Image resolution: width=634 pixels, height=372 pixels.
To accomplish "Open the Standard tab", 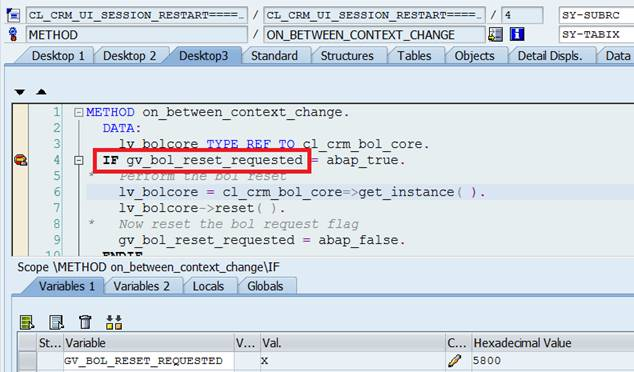I will click(275, 56).
